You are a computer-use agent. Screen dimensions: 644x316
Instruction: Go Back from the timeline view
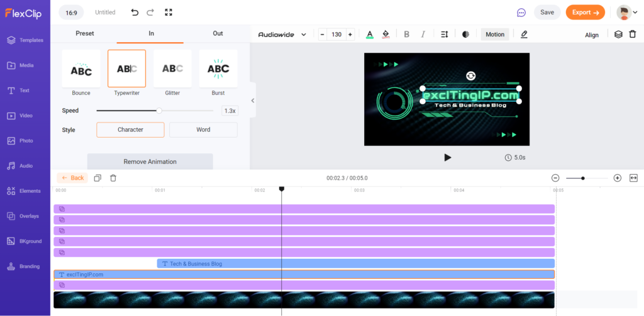(x=72, y=178)
